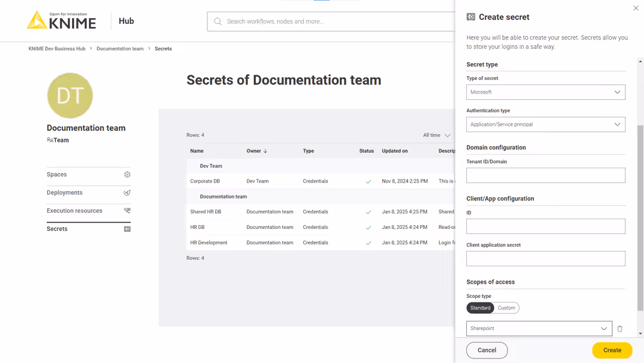Toggle Owner column sort arrow
644x363 pixels.
(x=265, y=151)
